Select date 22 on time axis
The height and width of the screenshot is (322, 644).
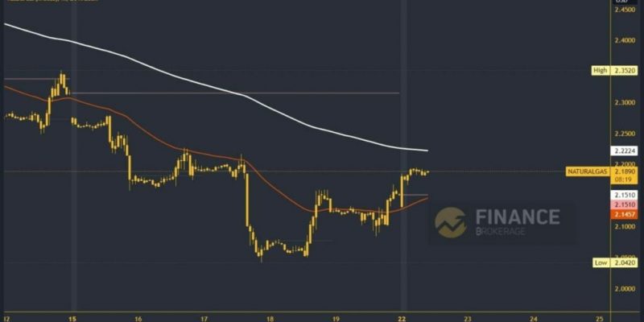click(402, 318)
